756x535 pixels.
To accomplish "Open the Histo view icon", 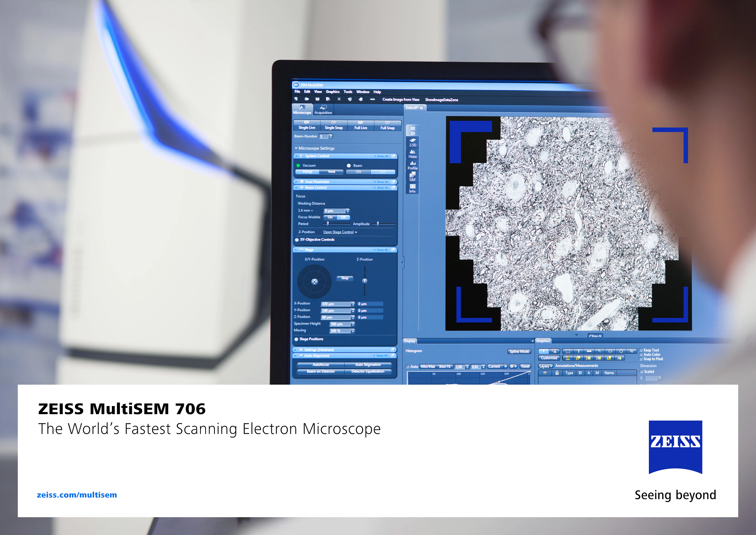I will click(413, 154).
